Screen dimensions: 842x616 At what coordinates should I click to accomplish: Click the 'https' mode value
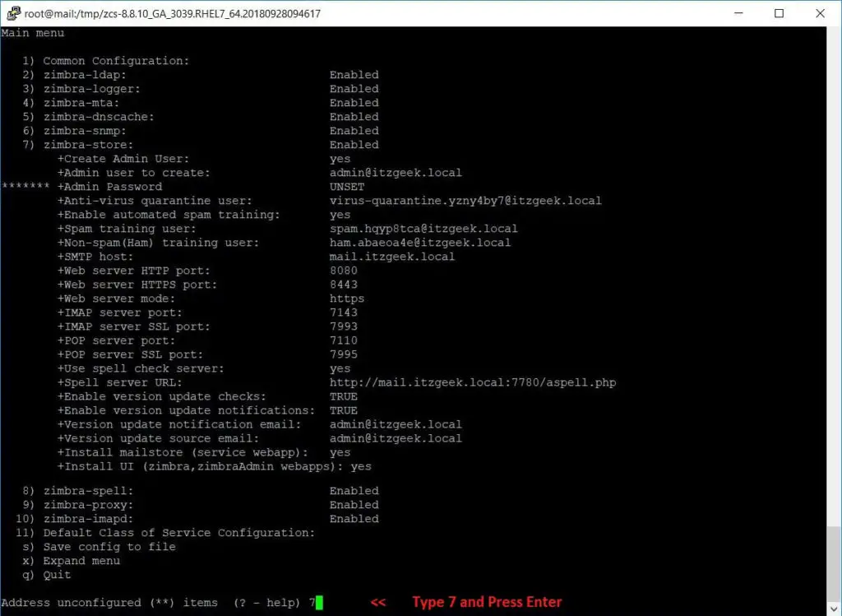[347, 298]
